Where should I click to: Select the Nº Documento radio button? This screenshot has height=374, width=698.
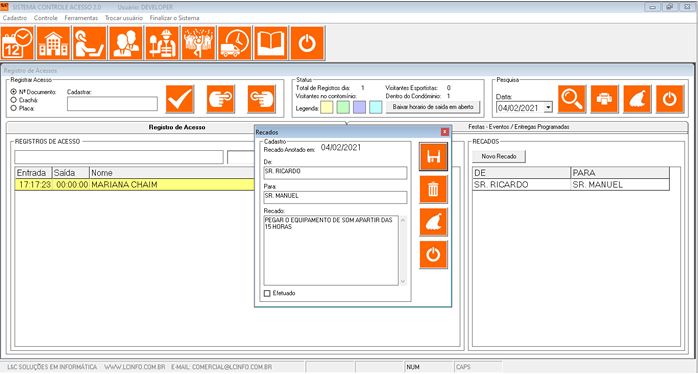pos(14,92)
